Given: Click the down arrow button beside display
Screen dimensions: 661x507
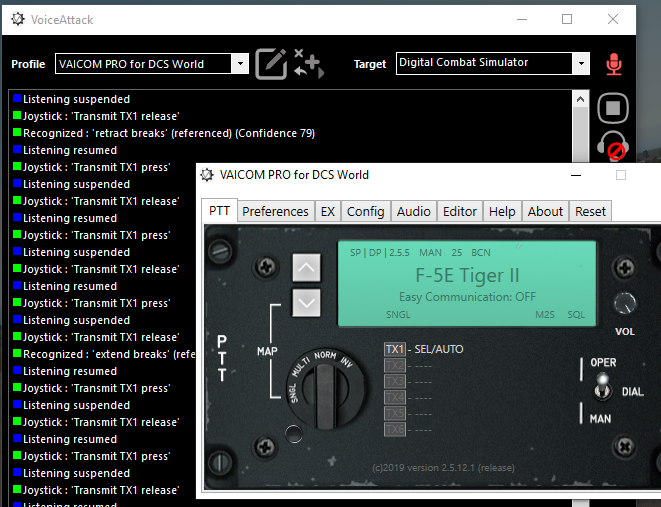Looking at the screenshot, I should [306, 303].
